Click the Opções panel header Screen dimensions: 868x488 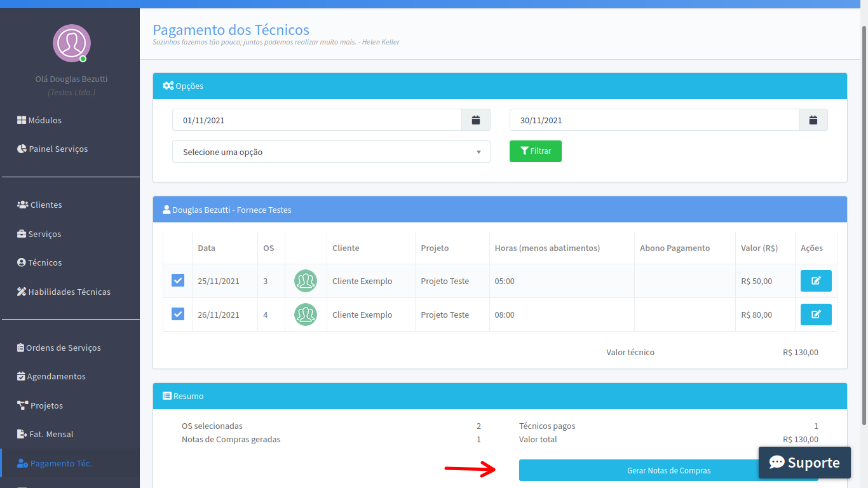pos(500,86)
